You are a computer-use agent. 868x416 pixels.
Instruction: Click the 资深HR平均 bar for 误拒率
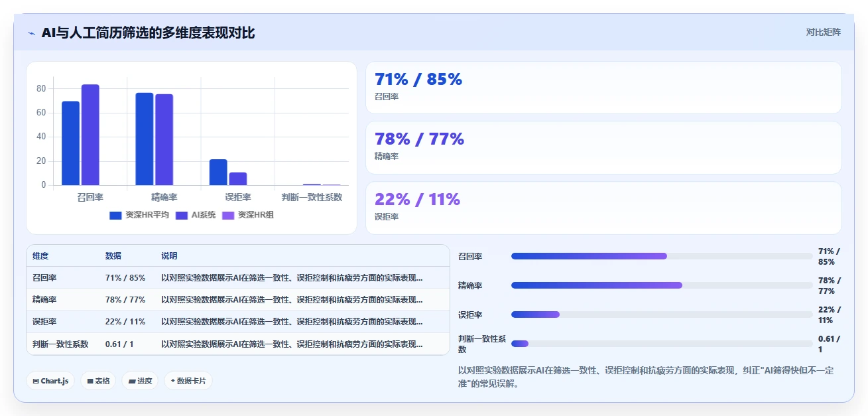(x=218, y=173)
